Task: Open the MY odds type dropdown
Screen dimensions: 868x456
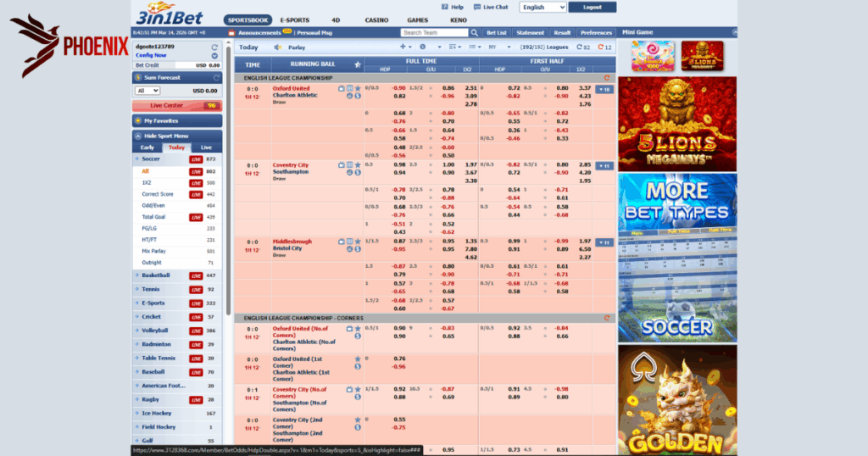Action: coord(493,47)
